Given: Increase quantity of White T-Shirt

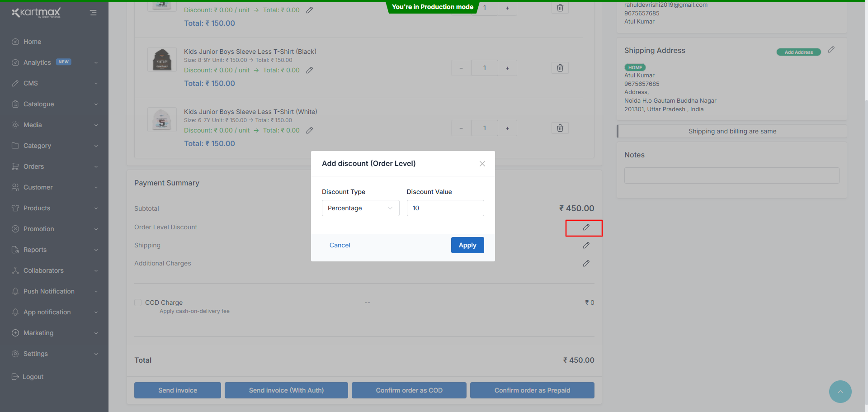Looking at the screenshot, I should pyautogui.click(x=507, y=128).
